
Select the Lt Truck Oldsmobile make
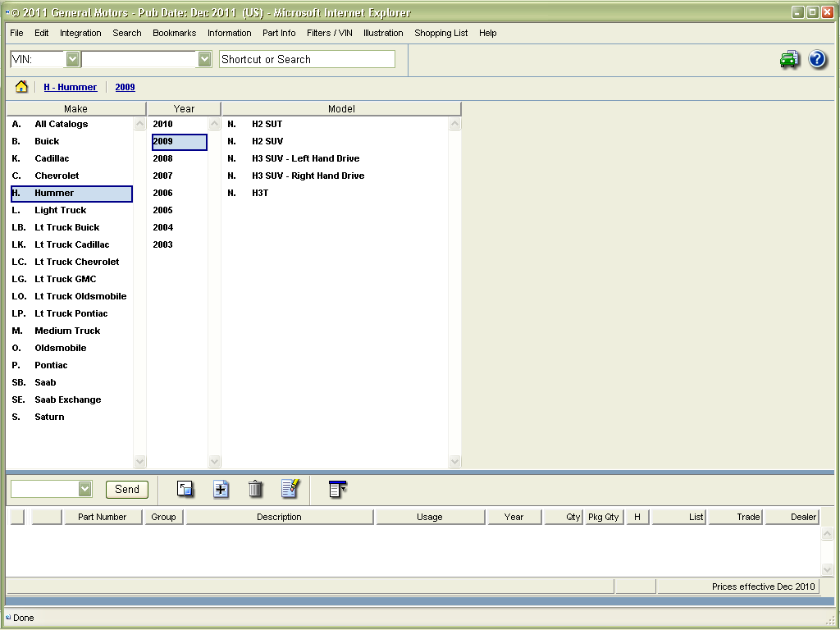tap(71, 295)
